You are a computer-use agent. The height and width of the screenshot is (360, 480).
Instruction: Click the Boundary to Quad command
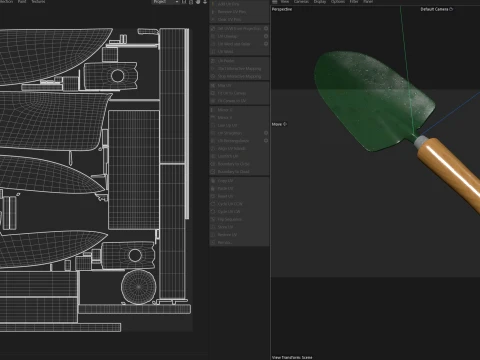pos(233,172)
